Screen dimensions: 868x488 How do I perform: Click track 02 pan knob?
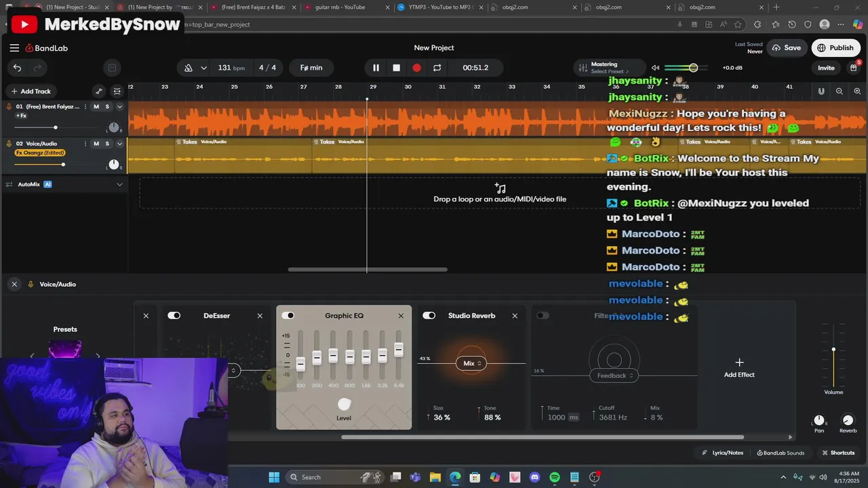pyautogui.click(x=114, y=165)
